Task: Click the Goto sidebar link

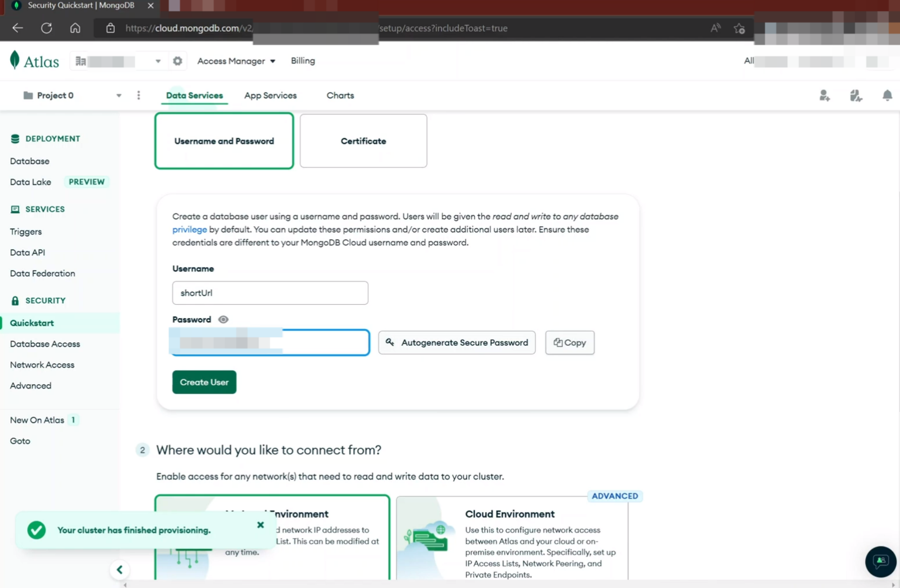Action: coord(20,441)
